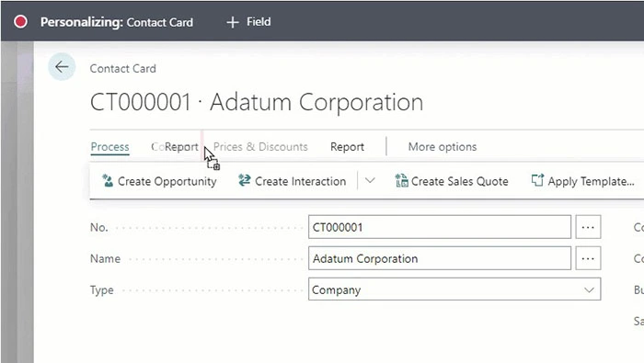Focus the Name field Adatum Corporation
The height and width of the screenshot is (363, 644).
click(x=440, y=258)
